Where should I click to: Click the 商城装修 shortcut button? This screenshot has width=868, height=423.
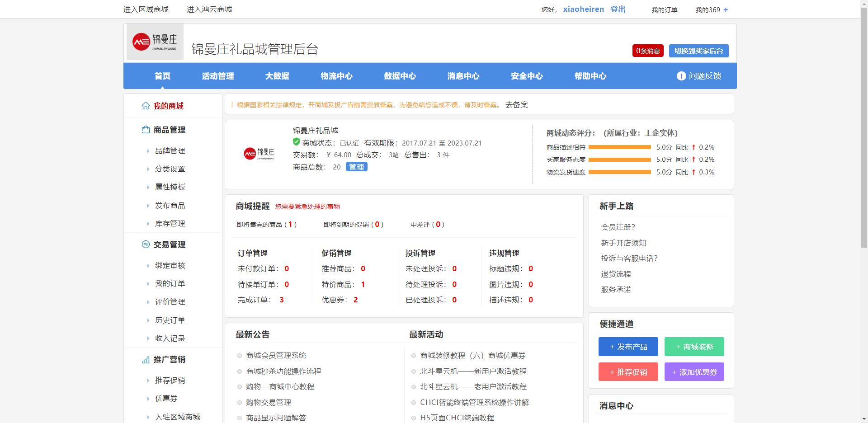pos(694,347)
